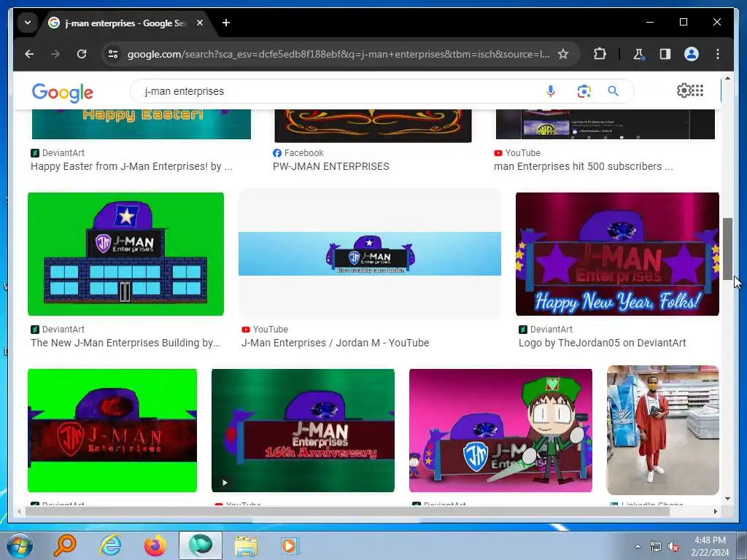The height and width of the screenshot is (560, 747).
Task: Go to the Google logo homepage
Action: point(63,93)
